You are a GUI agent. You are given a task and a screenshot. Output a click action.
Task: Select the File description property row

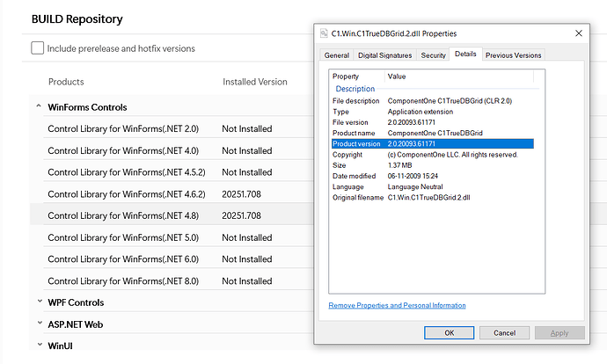tap(433, 100)
